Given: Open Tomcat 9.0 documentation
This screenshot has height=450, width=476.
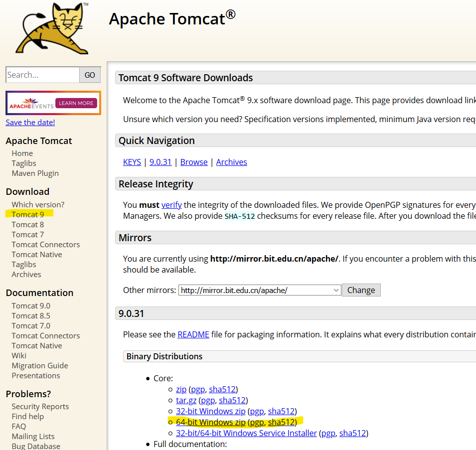Looking at the screenshot, I should pos(31,306).
